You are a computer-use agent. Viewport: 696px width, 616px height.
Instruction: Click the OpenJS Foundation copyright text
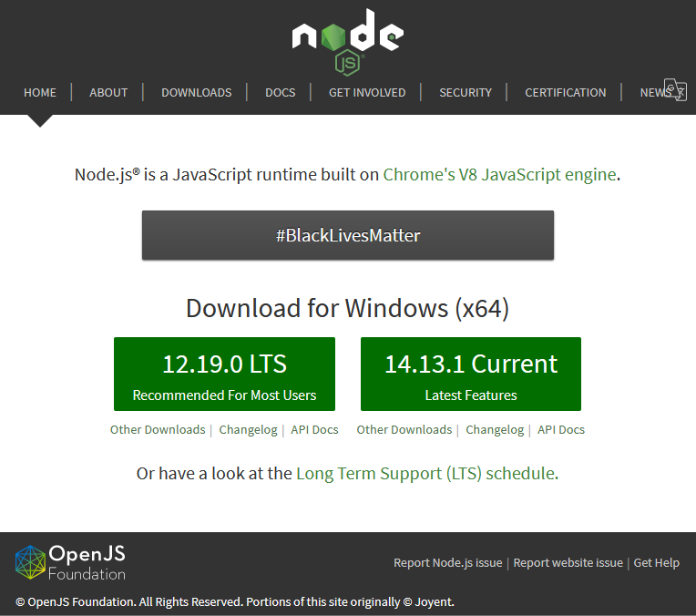tap(235, 601)
